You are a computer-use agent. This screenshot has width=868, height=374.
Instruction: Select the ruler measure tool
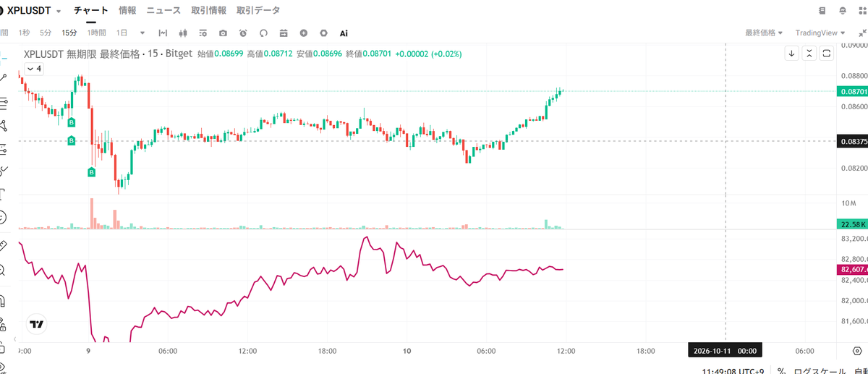click(x=3, y=245)
